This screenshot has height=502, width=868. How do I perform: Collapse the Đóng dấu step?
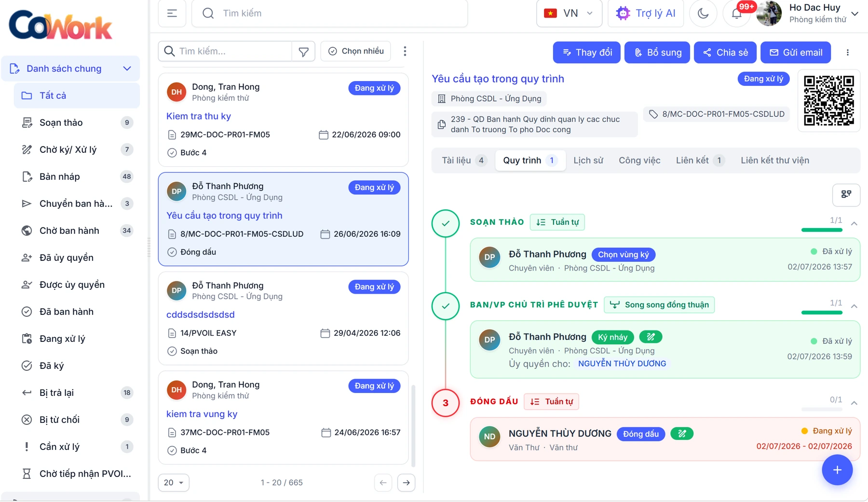pos(854,403)
